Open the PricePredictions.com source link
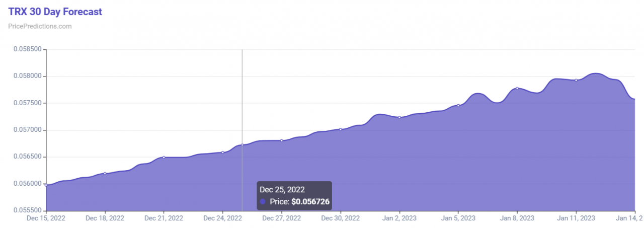The height and width of the screenshot is (228, 644). pos(40,26)
